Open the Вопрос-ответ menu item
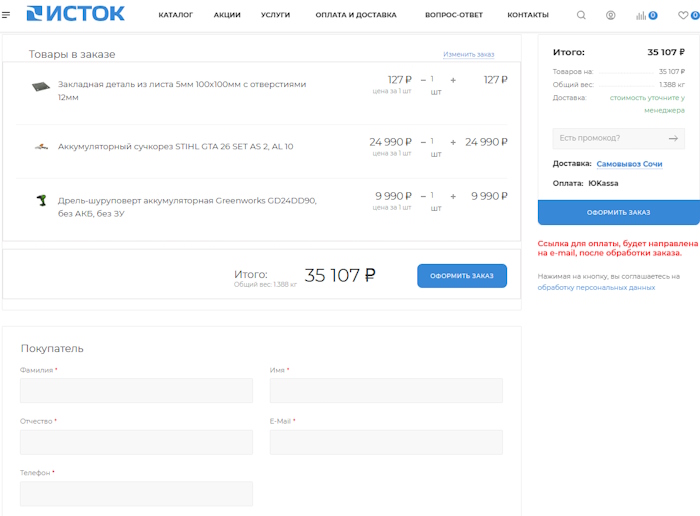Screen dimensions: 700x516 [x=453, y=15]
